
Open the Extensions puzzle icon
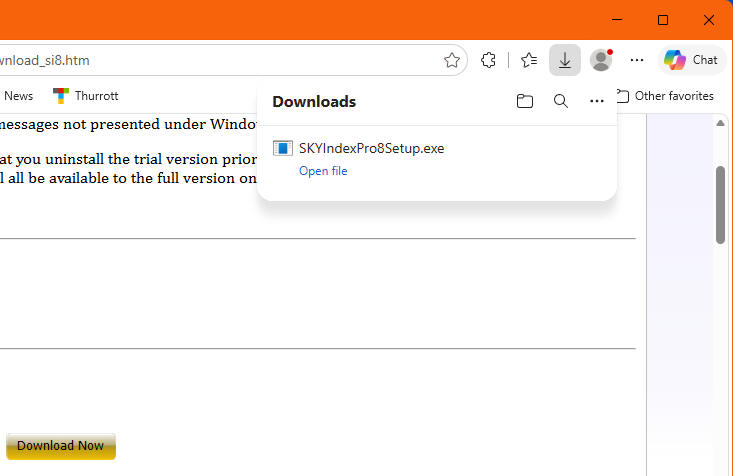point(488,60)
